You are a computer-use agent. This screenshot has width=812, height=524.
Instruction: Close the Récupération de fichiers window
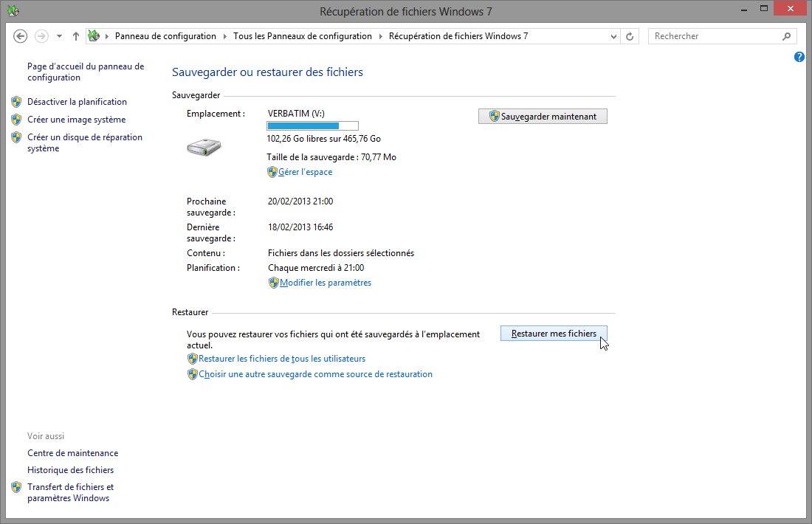click(791, 8)
